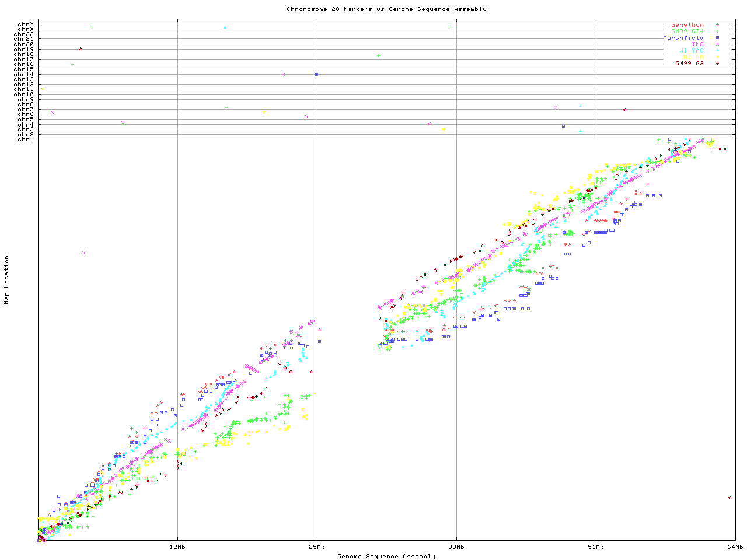
Task: Click the WI YAC legend label
Action: click(x=691, y=51)
